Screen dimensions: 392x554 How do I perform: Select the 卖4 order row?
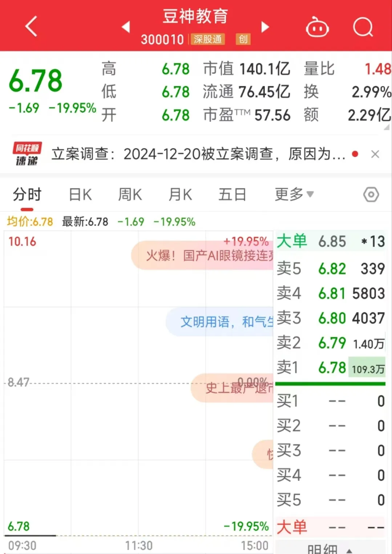tap(331, 294)
